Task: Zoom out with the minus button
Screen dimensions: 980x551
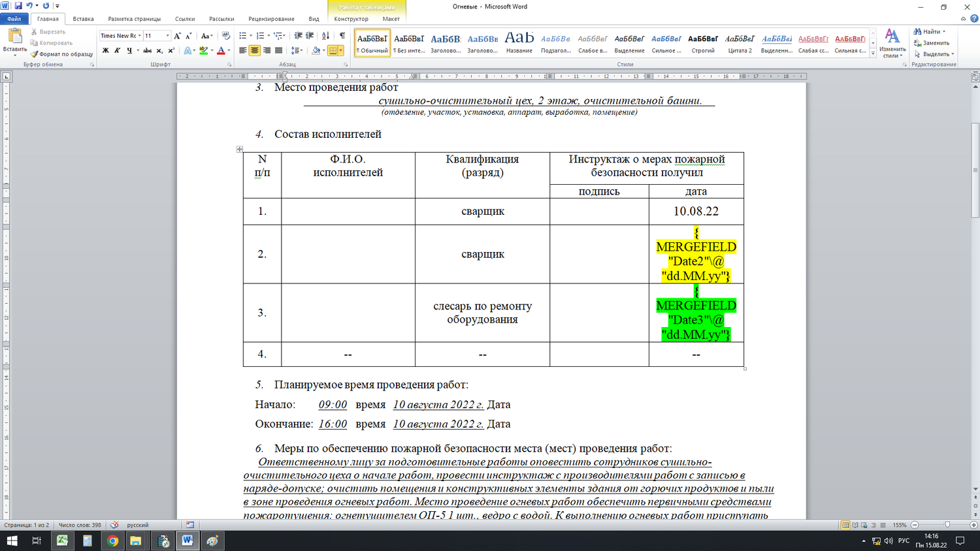Action: click(x=915, y=525)
